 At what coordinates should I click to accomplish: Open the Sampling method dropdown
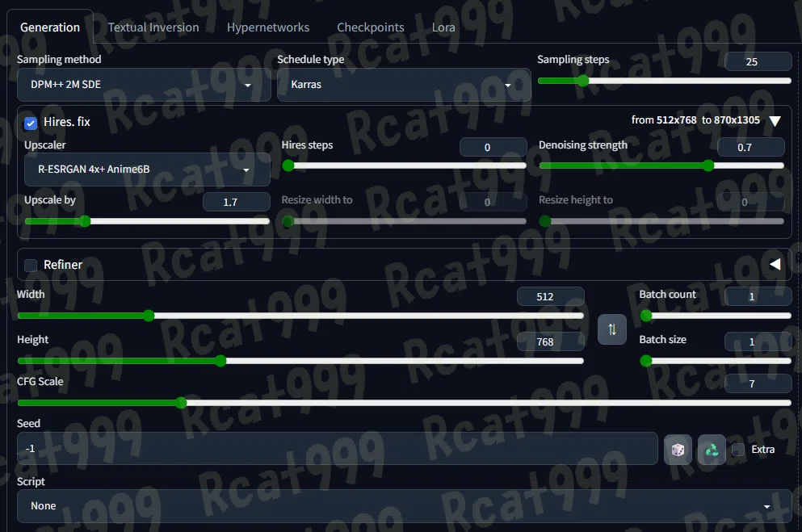tap(144, 85)
